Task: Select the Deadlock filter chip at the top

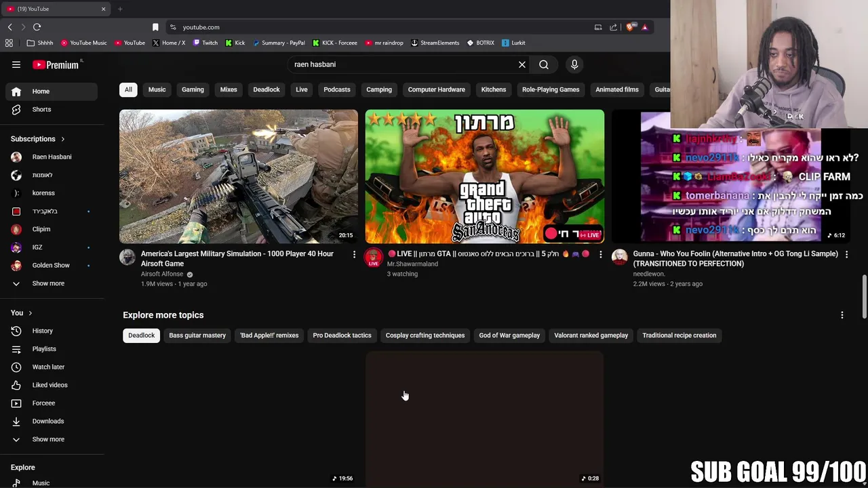Action: point(267,89)
